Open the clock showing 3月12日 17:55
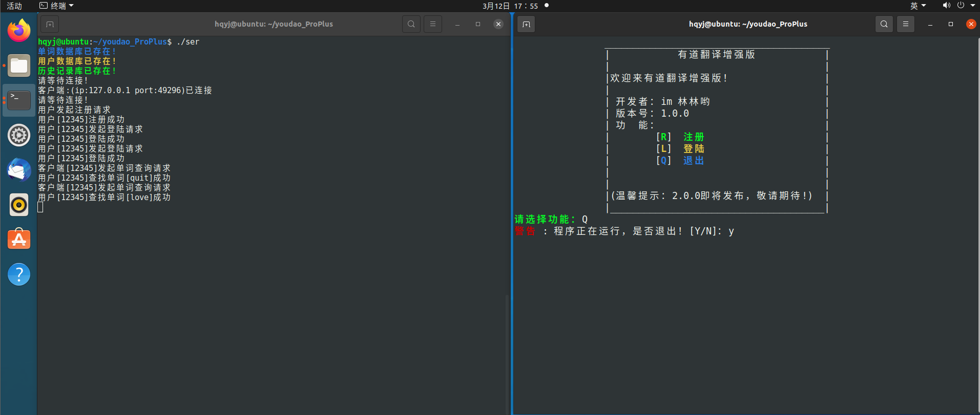 pyautogui.click(x=510, y=6)
